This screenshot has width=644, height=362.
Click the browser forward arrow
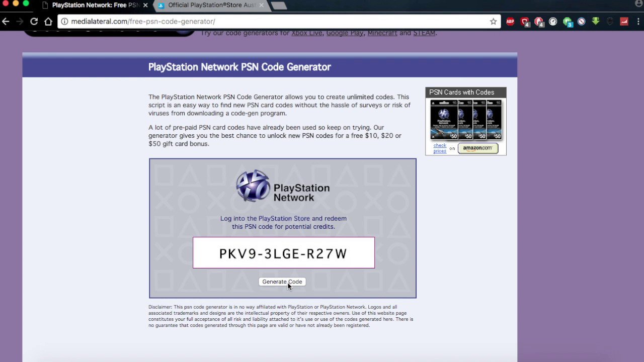20,22
